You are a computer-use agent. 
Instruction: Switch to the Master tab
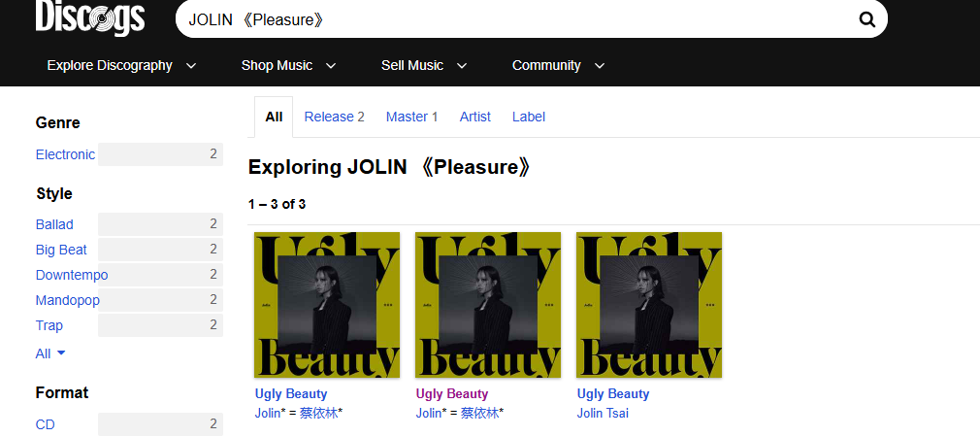click(x=411, y=117)
